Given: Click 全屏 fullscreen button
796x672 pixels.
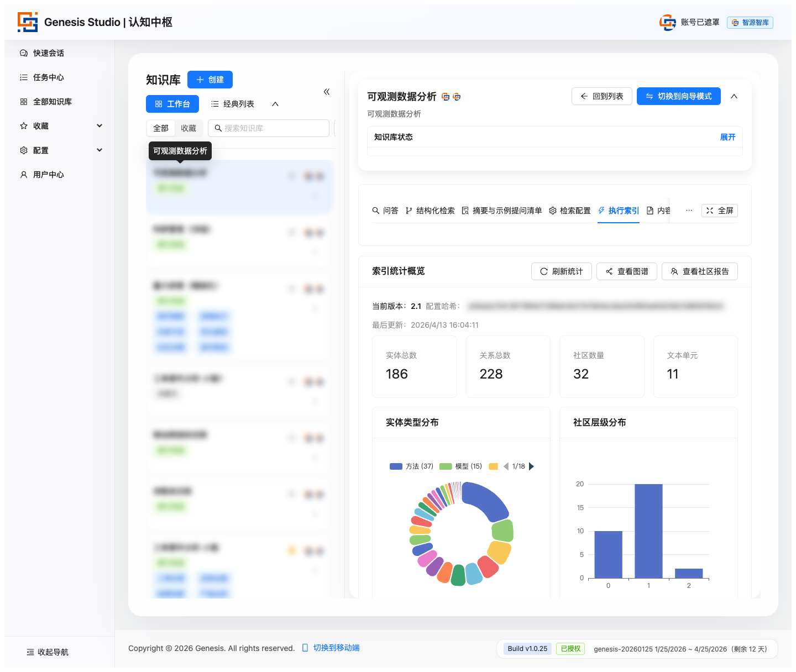Looking at the screenshot, I should (719, 211).
